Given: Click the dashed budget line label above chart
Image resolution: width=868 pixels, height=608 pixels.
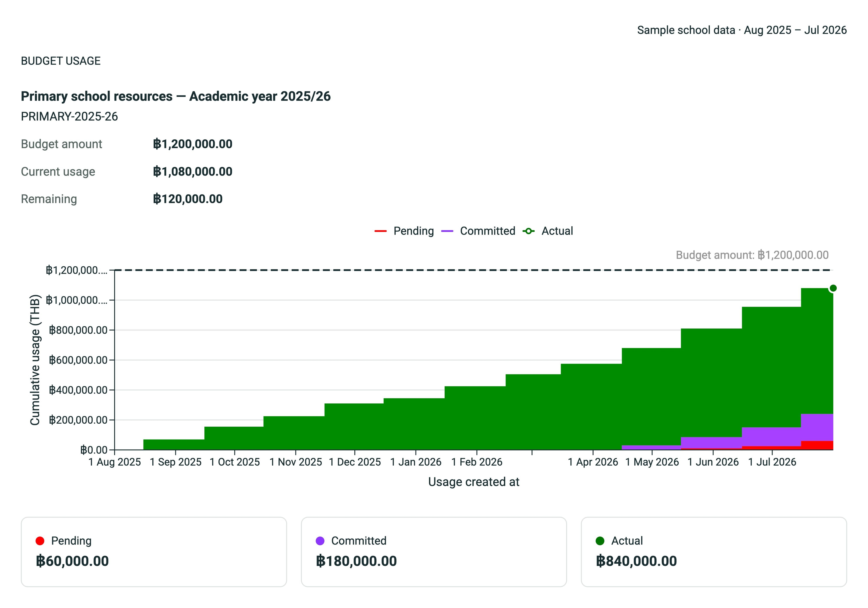Looking at the screenshot, I should (x=752, y=255).
